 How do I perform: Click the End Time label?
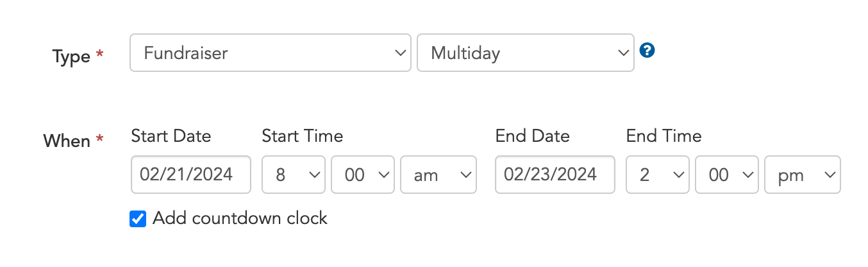pyautogui.click(x=664, y=136)
